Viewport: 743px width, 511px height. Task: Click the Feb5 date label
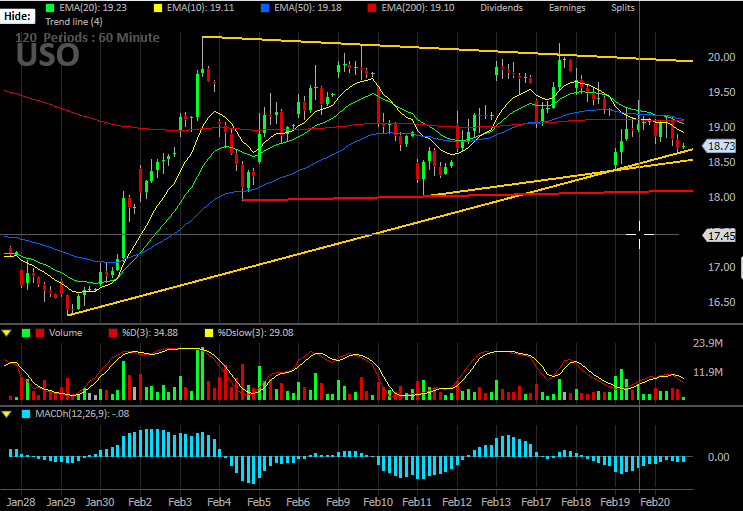pos(259,502)
